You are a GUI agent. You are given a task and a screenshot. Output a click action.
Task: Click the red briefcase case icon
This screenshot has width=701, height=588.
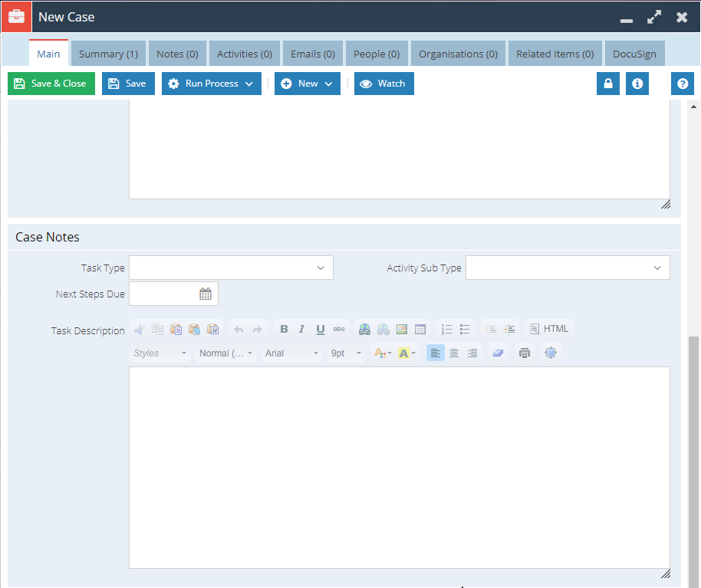coord(17,17)
